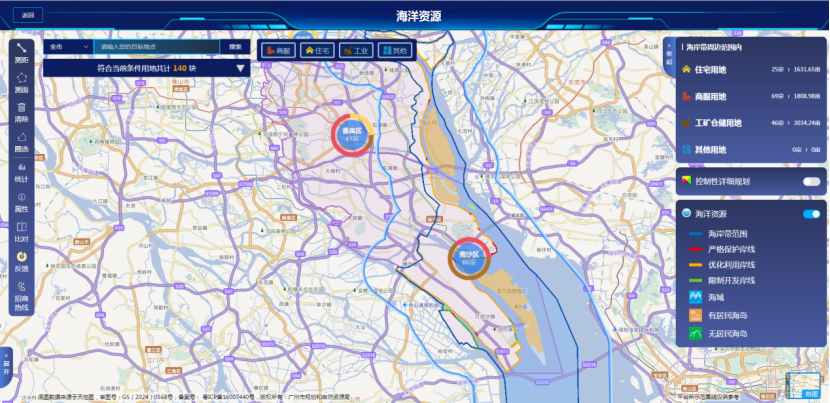Expand the 140 matching parcels result list

(241, 69)
